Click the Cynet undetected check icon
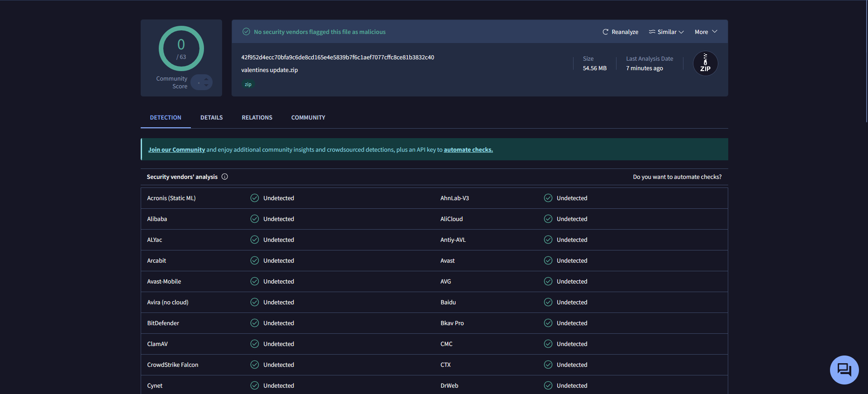Screen dimensions: 868x394 (x=255, y=385)
